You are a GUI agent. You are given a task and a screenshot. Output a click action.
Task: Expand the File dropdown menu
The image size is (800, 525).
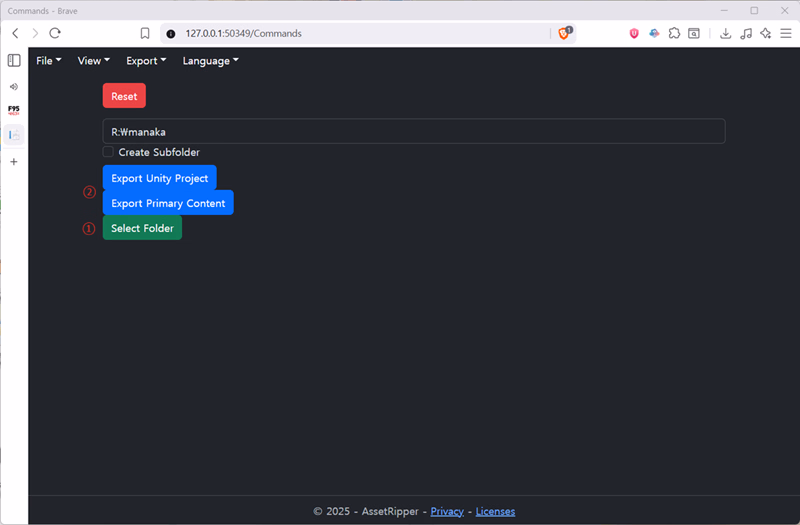(x=48, y=61)
